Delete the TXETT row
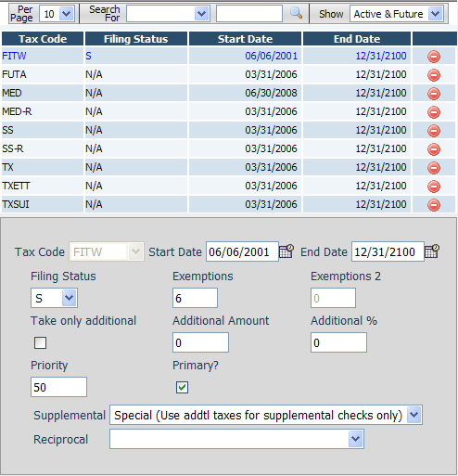The width and height of the screenshot is (458, 476). click(x=434, y=187)
